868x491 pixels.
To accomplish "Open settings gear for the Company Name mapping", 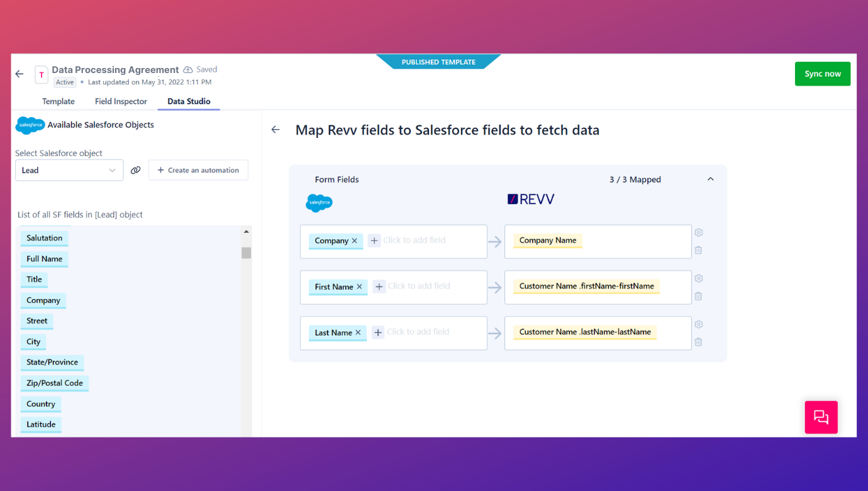I will pos(698,232).
